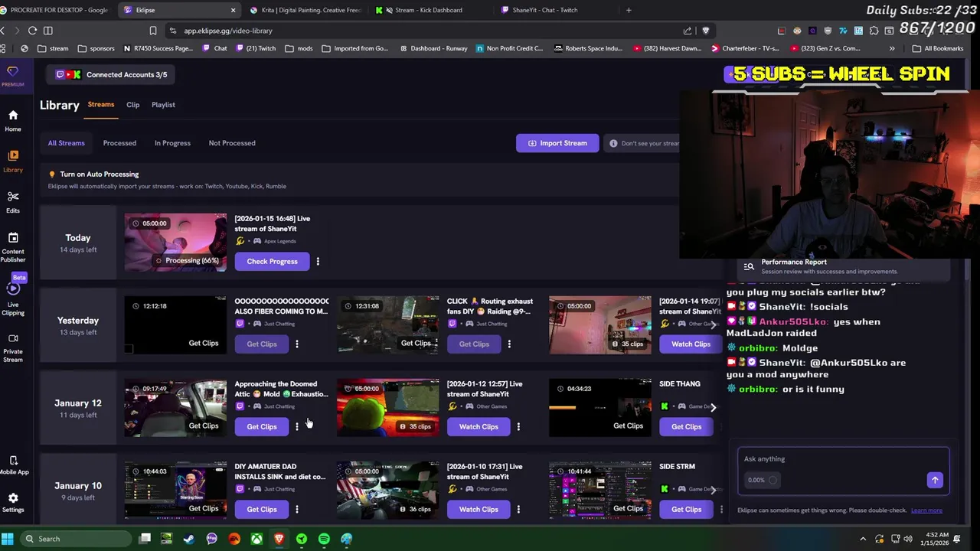The height and width of the screenshot is (551, 980).
Task: Open the Dashboard - Runway bookmark
Action: tap(433, 48)
